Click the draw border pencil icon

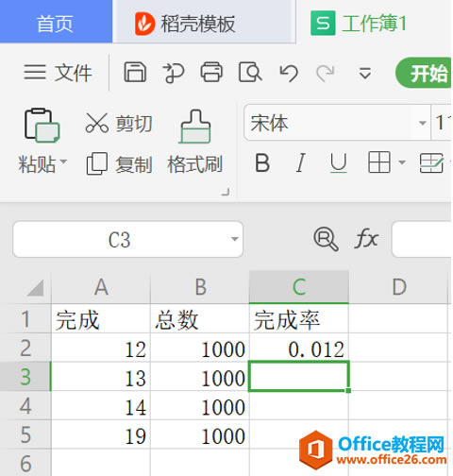coord(431,162)
